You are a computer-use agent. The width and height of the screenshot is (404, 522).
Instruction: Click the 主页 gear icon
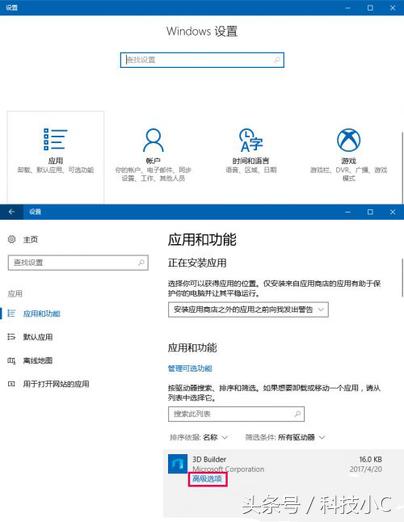(12, 239)
